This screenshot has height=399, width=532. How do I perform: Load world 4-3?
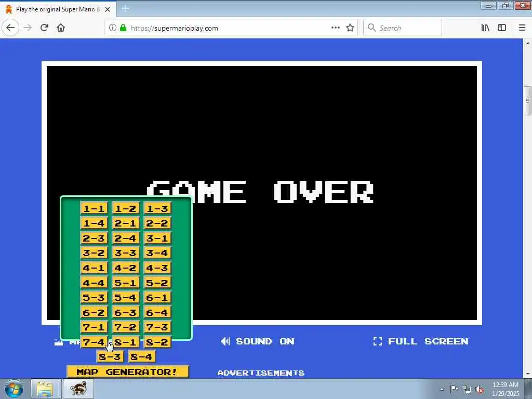coord(157,268)
